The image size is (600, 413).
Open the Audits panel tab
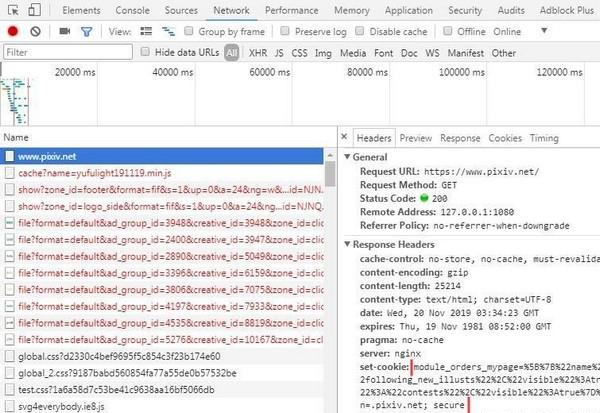pos(511,10)
